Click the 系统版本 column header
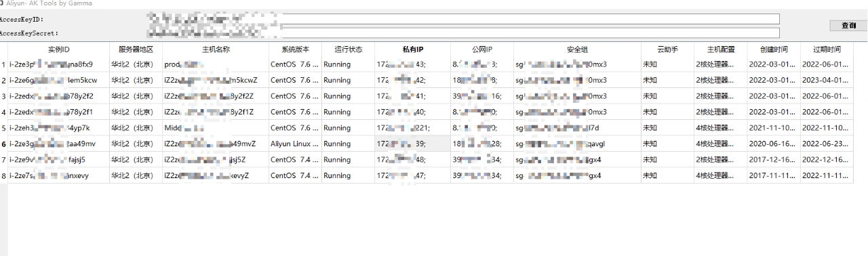Image resolution: width=868 pixels, height=256 pixels. (295, 49)
